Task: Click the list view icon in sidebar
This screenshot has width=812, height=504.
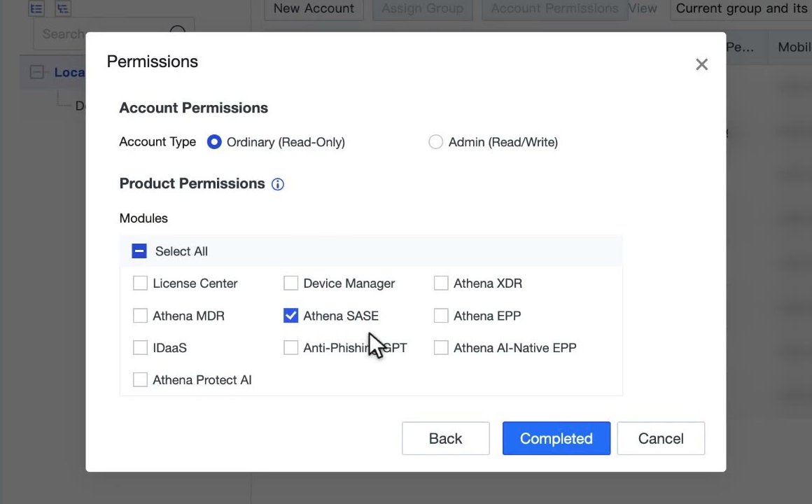Action: 36,8
